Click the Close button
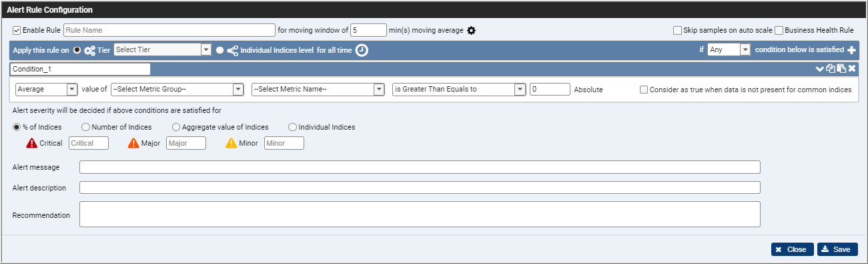Image resolution: width=868 pixels, height=264 pixels. click(x=793, y=249)
